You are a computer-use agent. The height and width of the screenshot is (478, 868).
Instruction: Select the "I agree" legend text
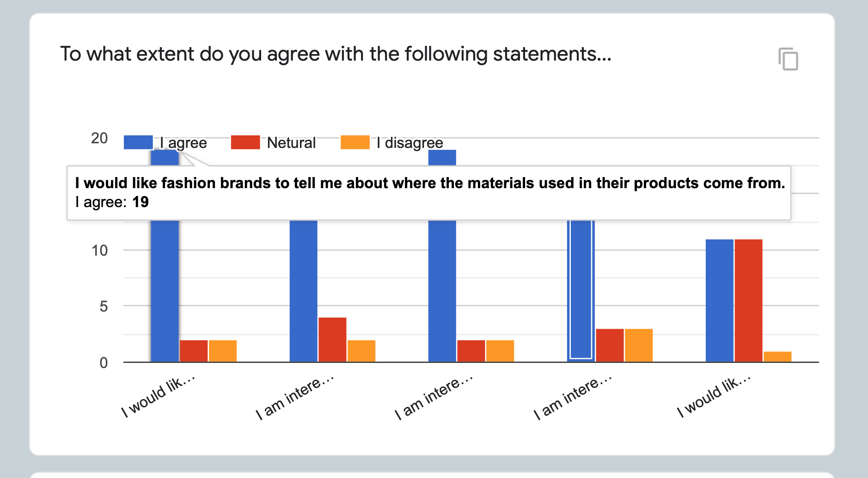pos(183,143)
